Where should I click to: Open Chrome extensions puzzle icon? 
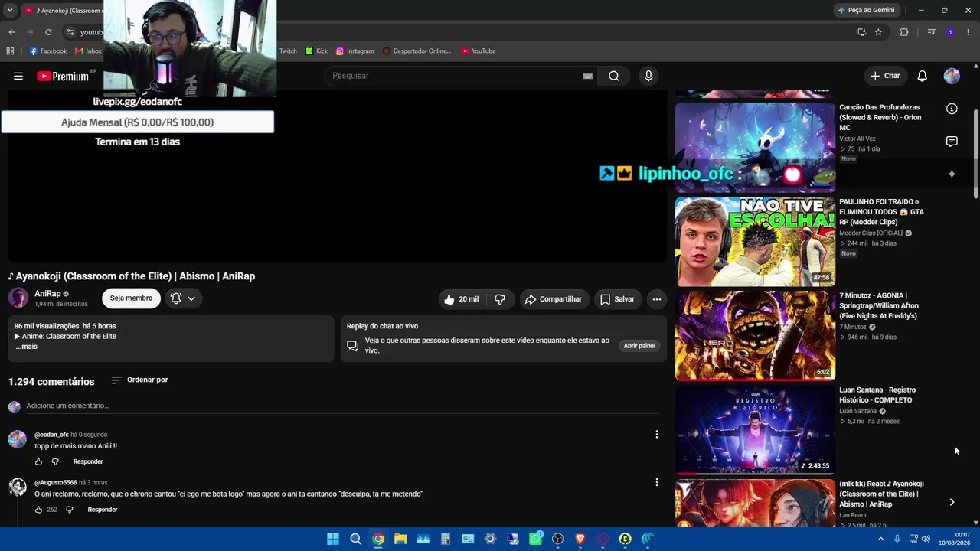click(x=904, y=32)
